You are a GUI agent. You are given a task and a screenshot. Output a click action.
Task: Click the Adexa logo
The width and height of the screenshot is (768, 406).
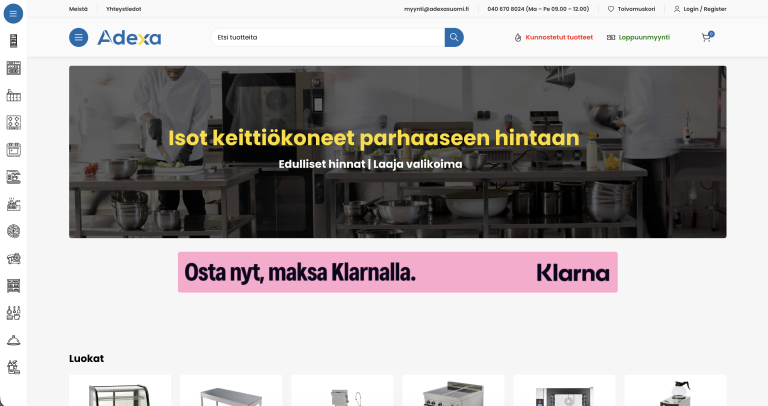129,38
